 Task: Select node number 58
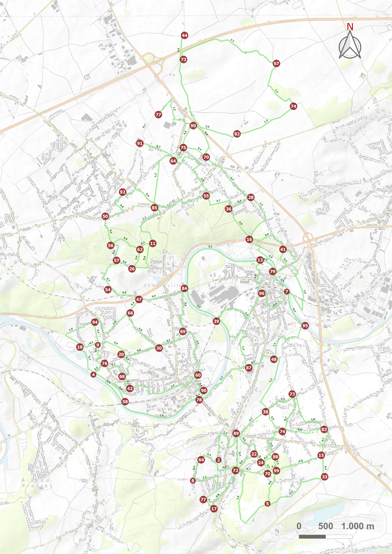tap(125, 402)
